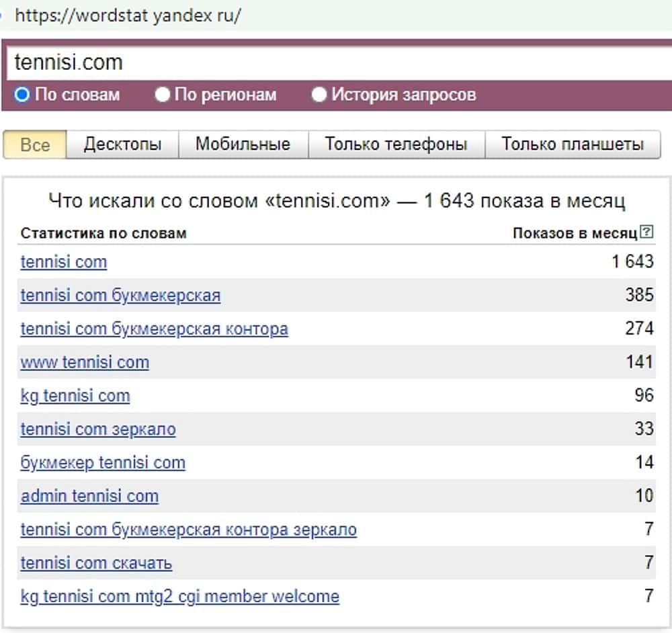
Task: Click the 14 impressions value
Action: (644, 462)
